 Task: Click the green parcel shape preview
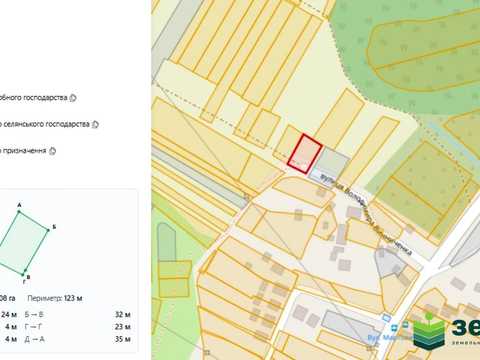coord(23,243)
